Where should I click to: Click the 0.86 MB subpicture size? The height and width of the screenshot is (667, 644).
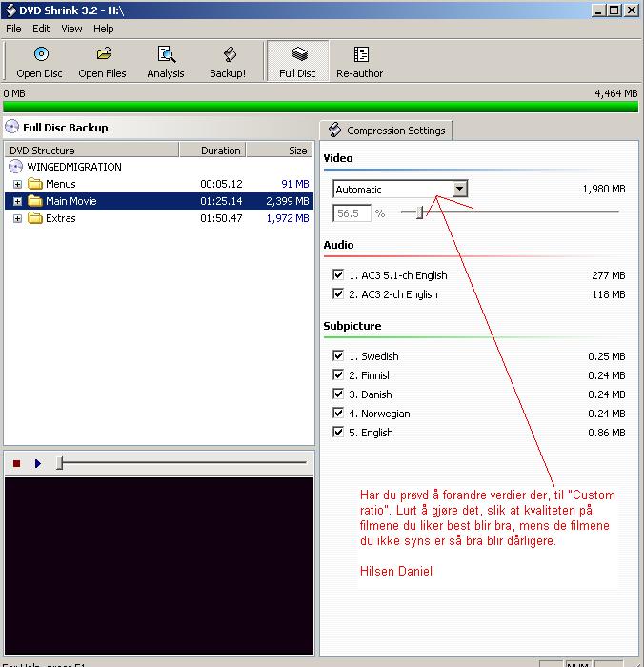(607, 433)
